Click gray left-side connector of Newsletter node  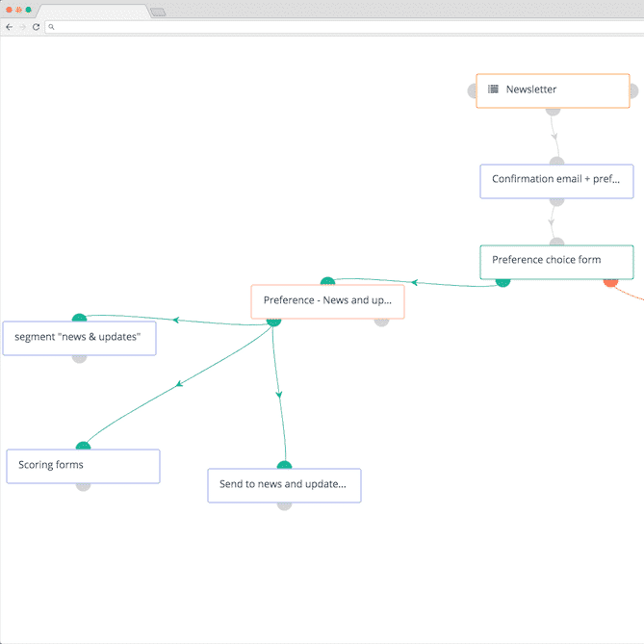click(473, 91)
